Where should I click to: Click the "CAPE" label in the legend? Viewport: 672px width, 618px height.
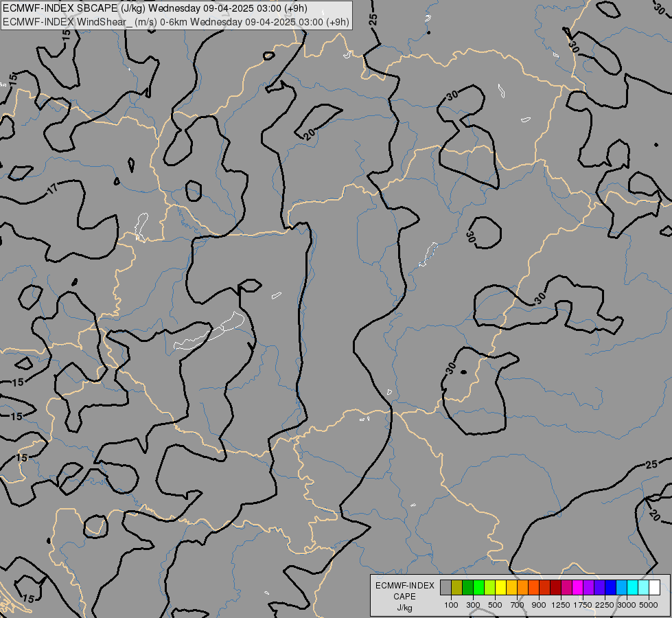click(404, 597)
